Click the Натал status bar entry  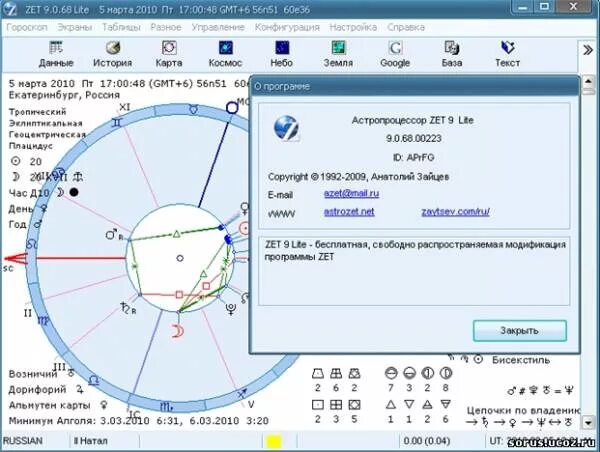(x=90, y=441)
